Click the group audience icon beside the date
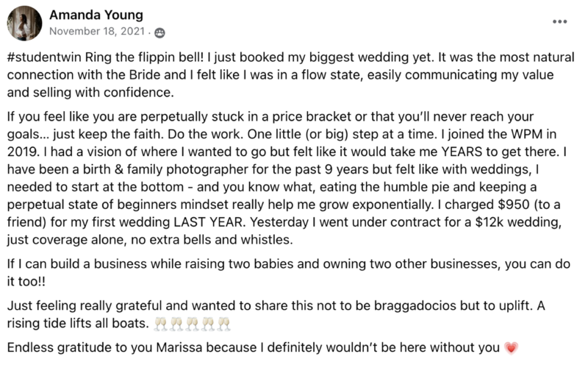 coord(159,33)
